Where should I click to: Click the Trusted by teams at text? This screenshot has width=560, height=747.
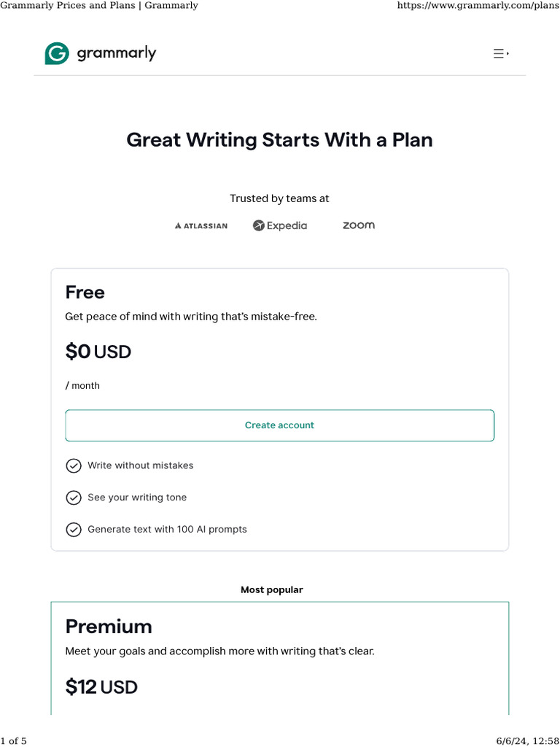(279, 198)
